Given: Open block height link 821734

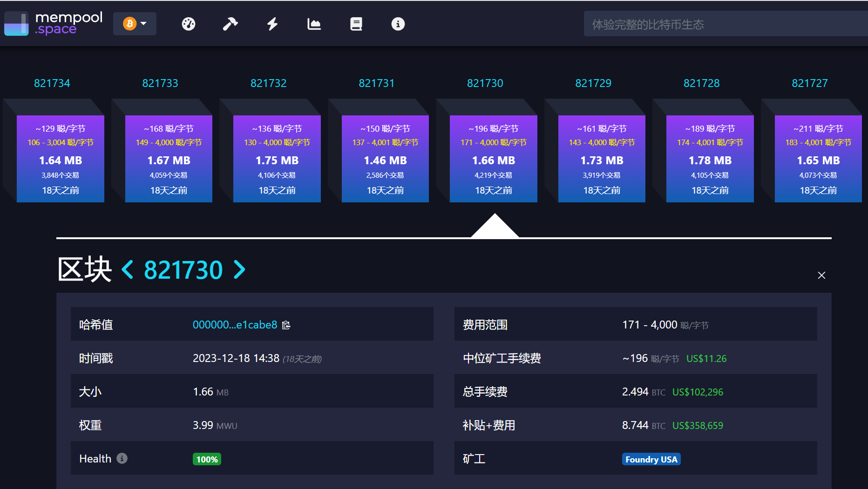Looking at the screenshot, I should coord(52,83).
